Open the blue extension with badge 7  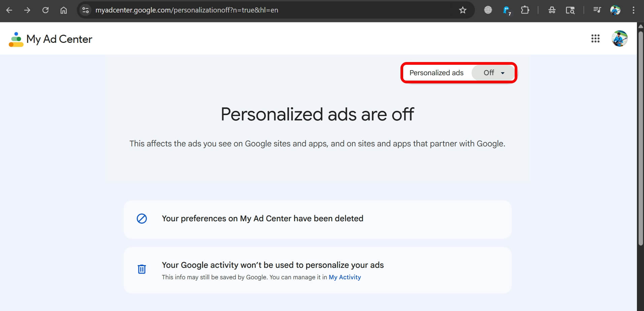tap(506, 10)
